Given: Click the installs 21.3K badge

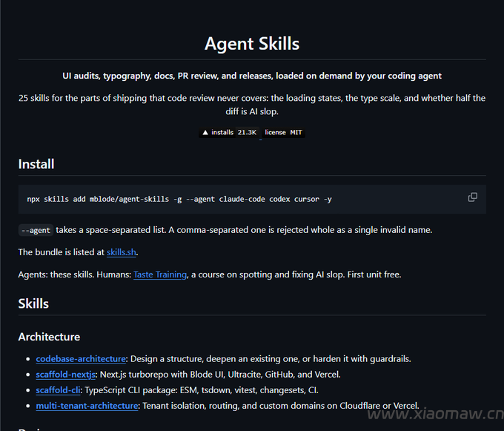Looking at the screenshot, I should click(x=229, y=133).
